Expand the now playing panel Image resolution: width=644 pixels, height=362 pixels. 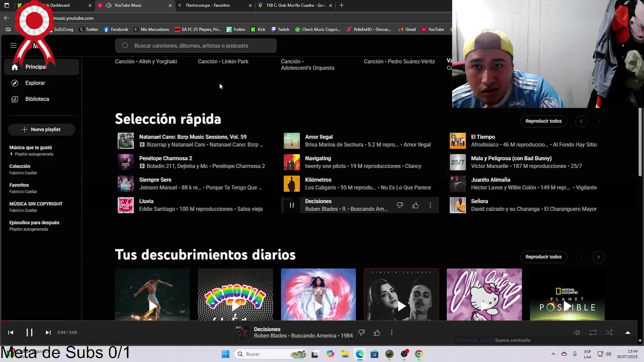click(627, 332)
